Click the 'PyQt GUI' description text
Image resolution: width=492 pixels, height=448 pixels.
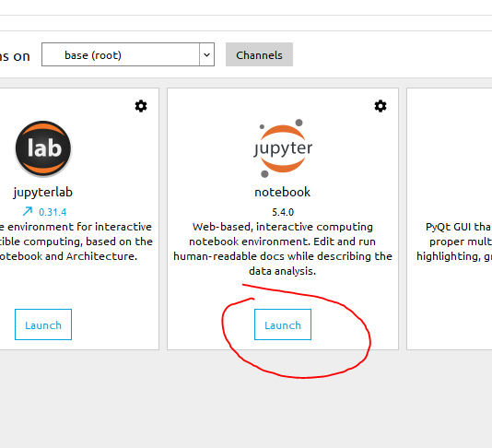click(x=454, y=242)
